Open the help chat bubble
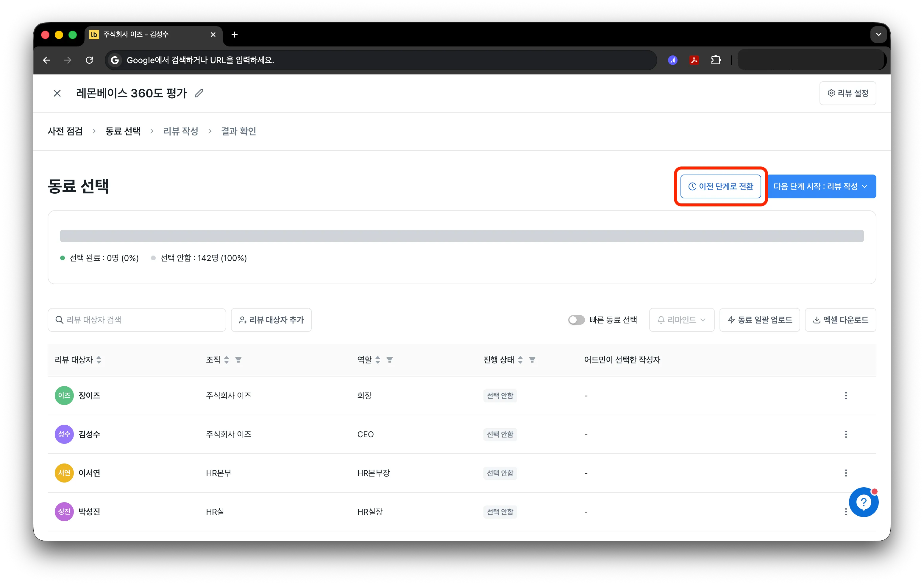Image resolution: width=924 pixels, height=585 pixels. [x=863, y=502]
